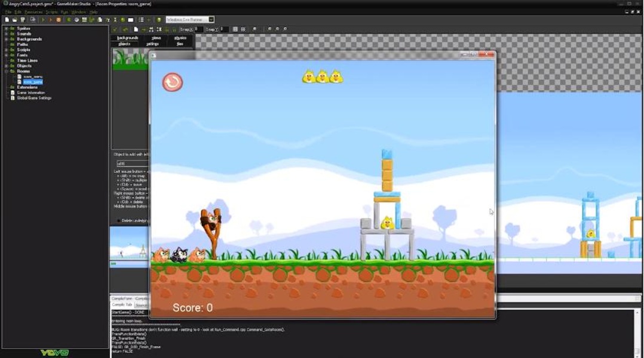Open Global Game Settings
The height and width of the screenshot is (358, 644).
(34, 98)
